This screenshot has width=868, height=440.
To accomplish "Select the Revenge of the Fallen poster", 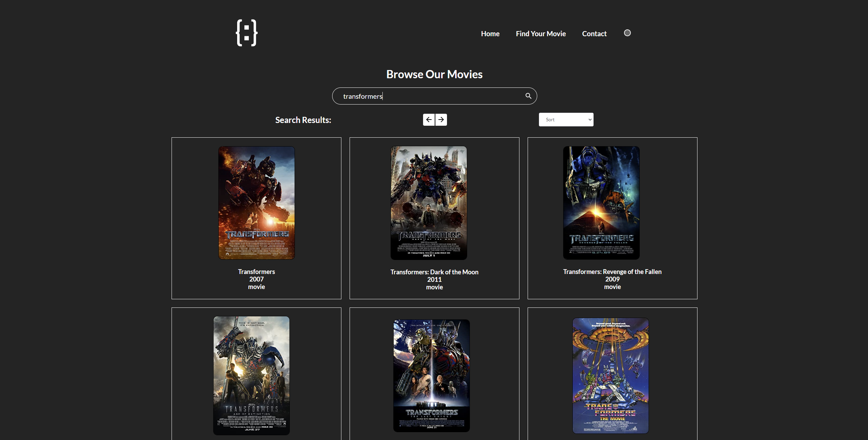I will coord(601,203).
